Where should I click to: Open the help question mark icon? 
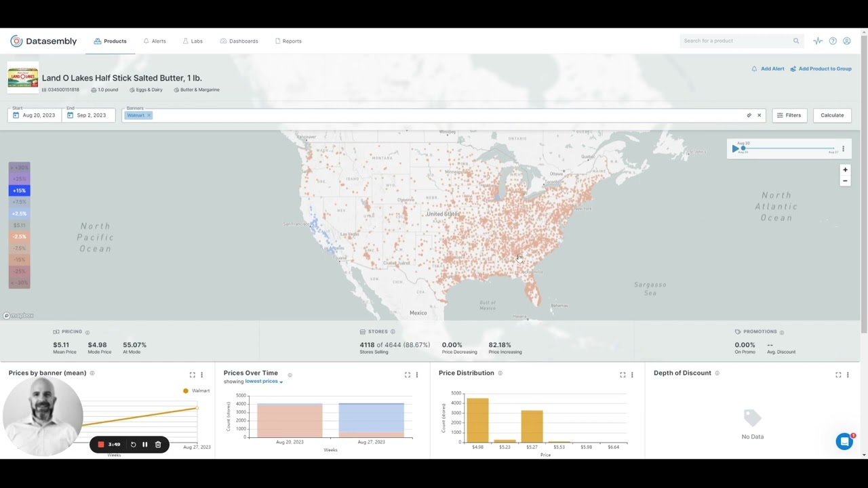click(x=833, y=41)
